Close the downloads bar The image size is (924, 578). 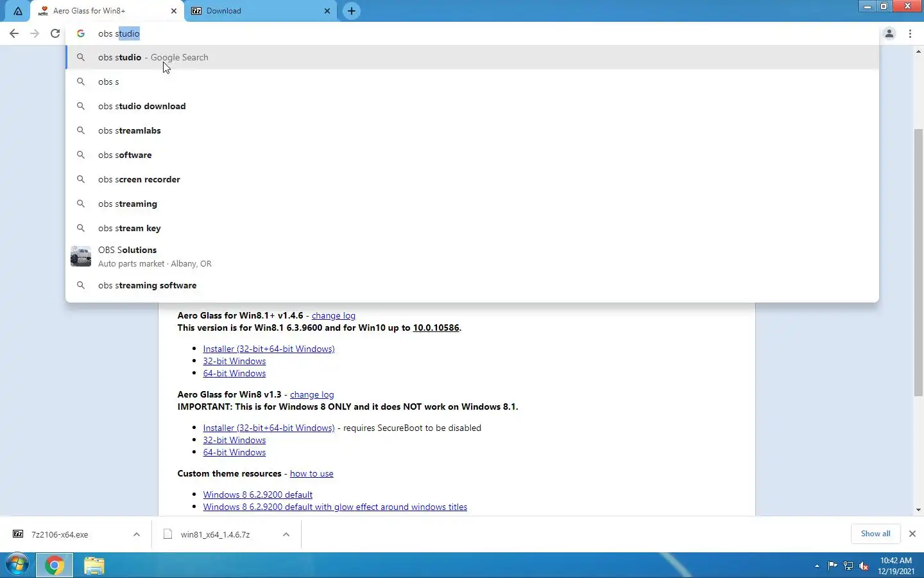click(912, 534)
